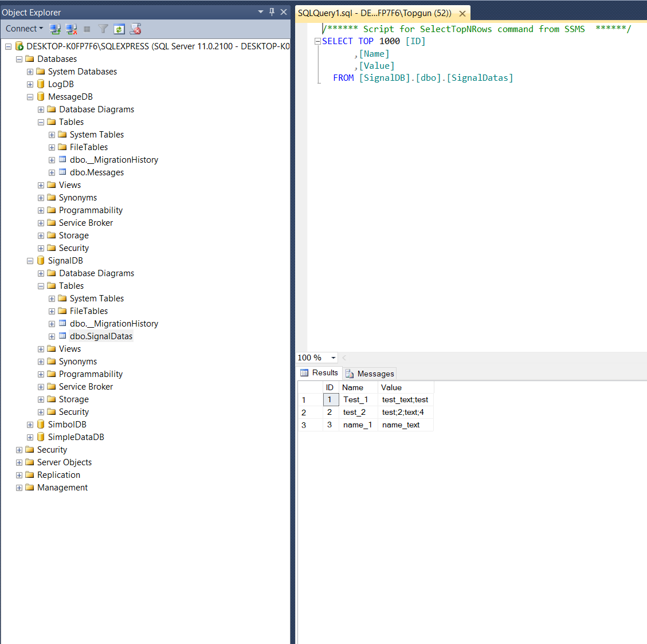Select Programmability under MessageDB
647x644 pixels.
(91, 210)
